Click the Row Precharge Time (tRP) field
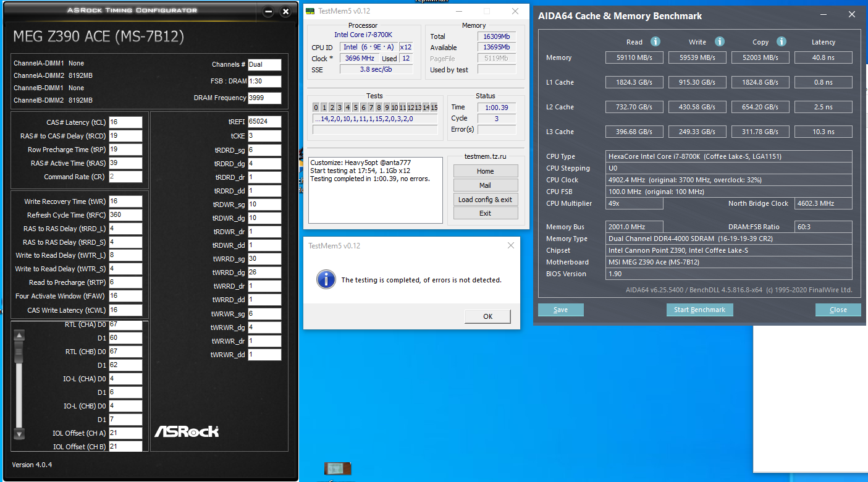This screenshot has width=868, height=482. point(125,150)
